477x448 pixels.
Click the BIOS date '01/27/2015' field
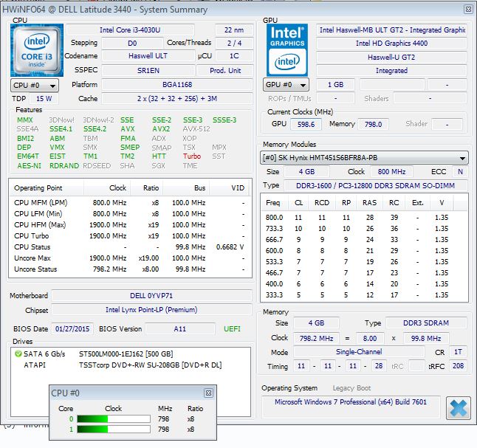72,328
